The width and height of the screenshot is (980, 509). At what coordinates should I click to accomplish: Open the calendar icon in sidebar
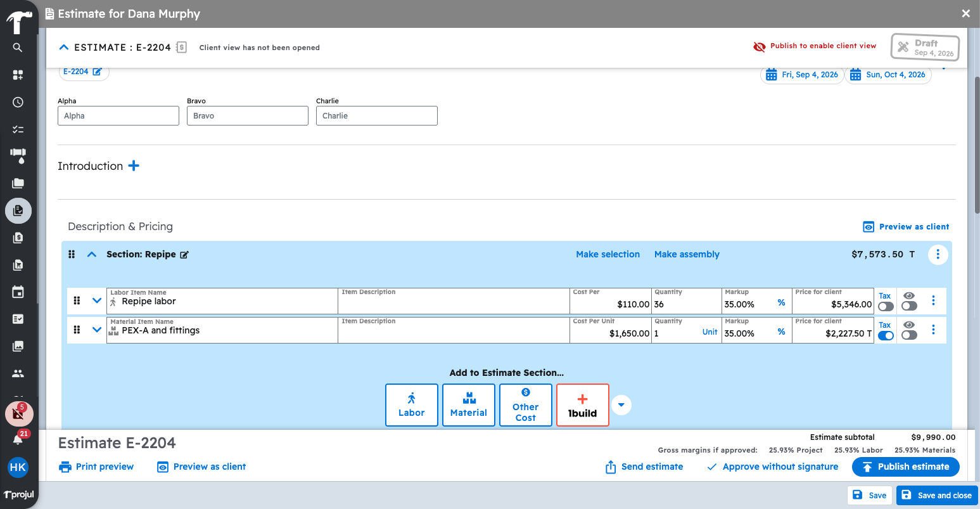click(18, 292)
